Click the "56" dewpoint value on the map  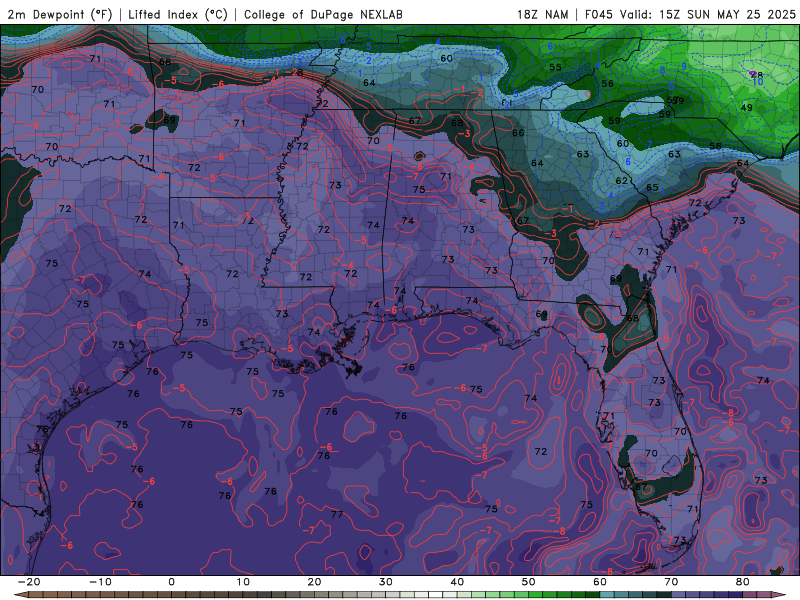click(x=607, y=84)
